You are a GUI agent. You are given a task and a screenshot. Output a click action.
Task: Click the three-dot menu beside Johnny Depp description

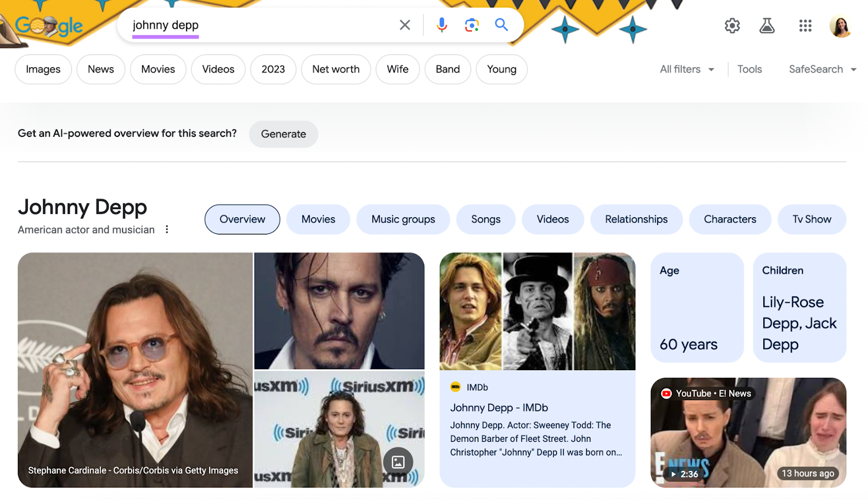coord(167,229)
